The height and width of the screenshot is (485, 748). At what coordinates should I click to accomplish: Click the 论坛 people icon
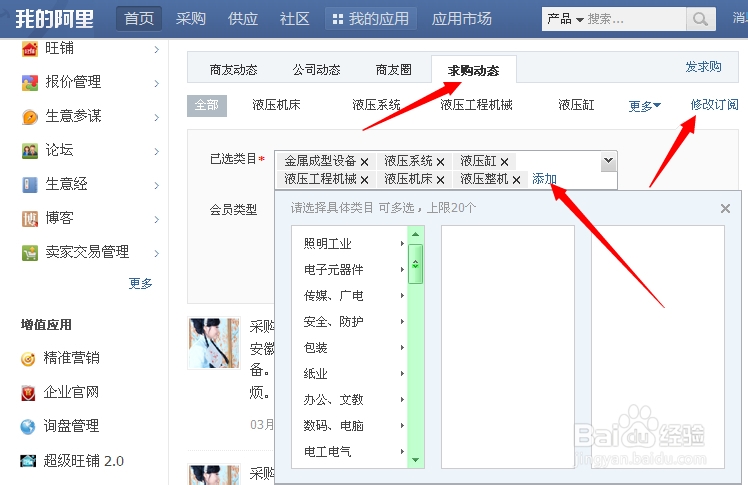(x=30, y=151)
